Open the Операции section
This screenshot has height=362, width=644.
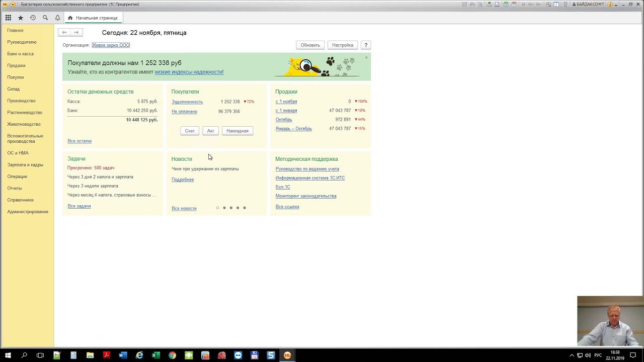click(17, 176)
